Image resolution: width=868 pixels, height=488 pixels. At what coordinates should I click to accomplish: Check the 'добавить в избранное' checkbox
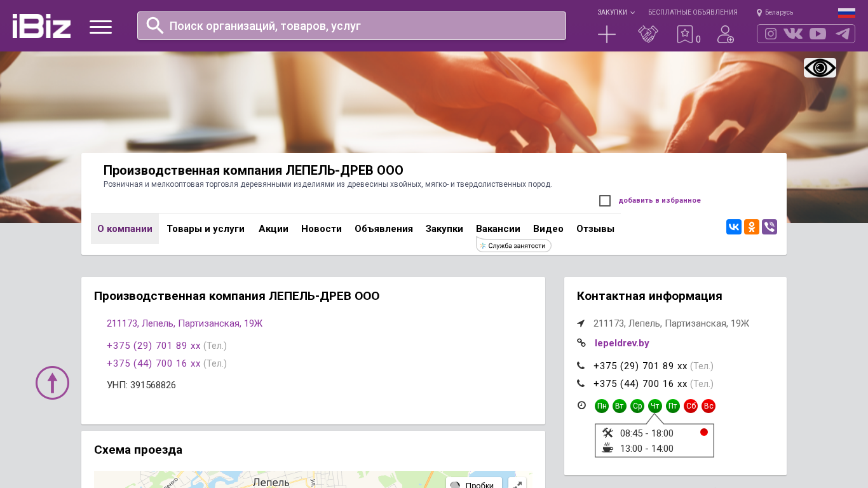click(x=605, y=201)
